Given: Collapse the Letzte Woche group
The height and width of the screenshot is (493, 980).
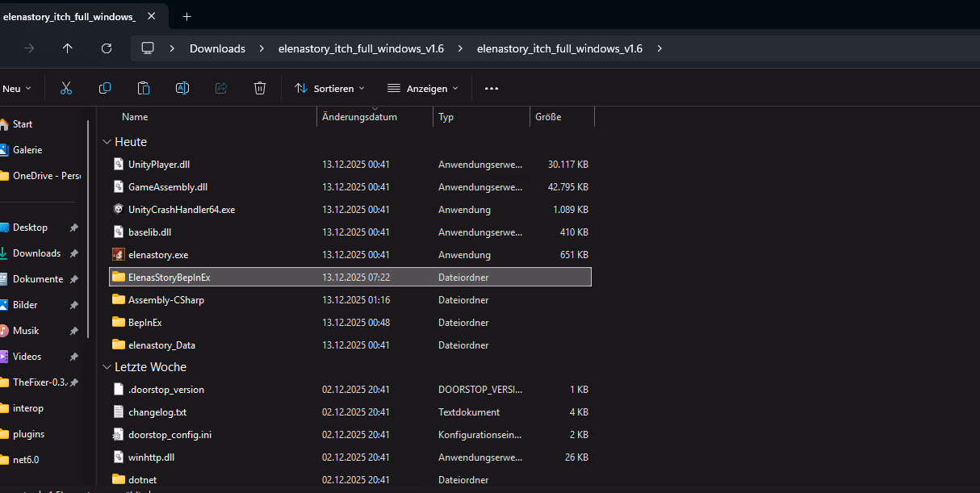Looking at the screenshot, I should tap(107, 367).
